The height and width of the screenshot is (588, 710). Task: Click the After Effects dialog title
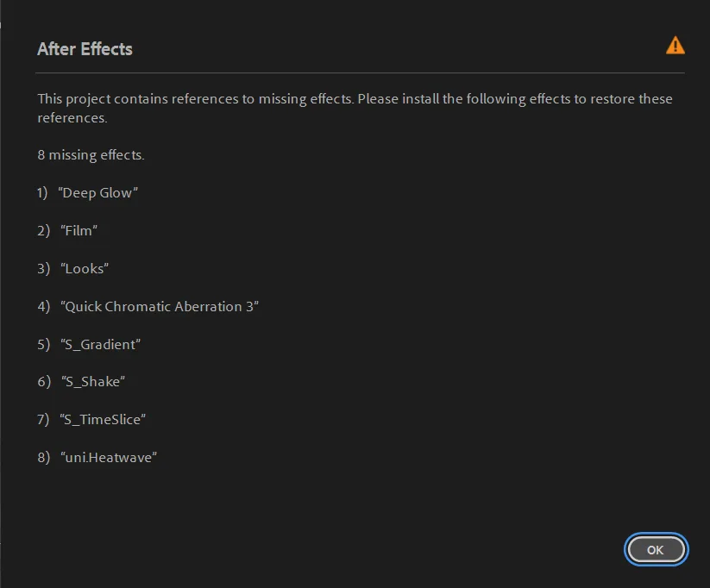pos(85,49)
